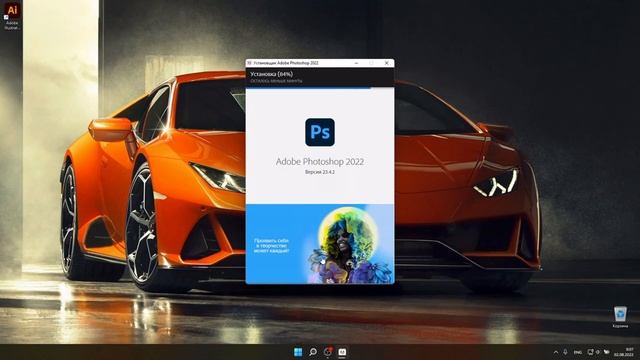Viewport: 640px width, 360px height.
Task: Open the Adobe Illustrator desktop shortcut
Action: point(12,16)
